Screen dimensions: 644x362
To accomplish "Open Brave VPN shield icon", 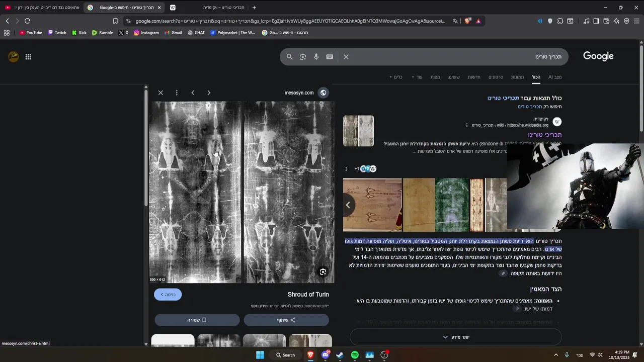I will pos(626,21).
